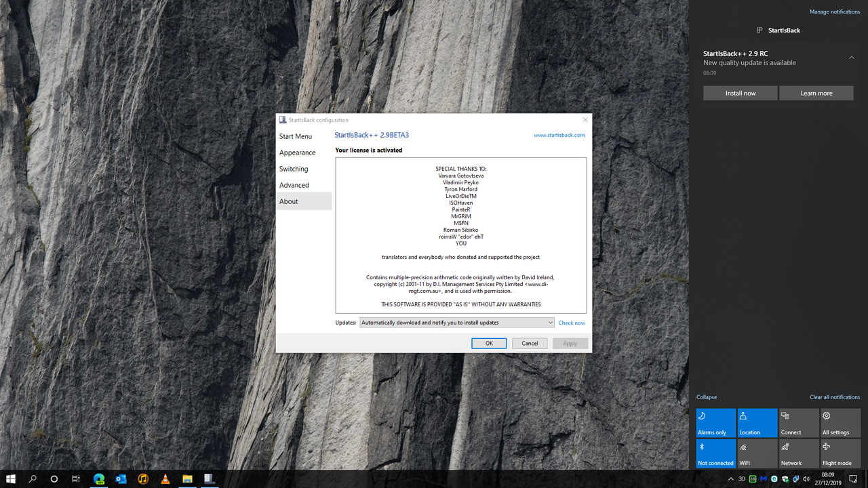This screenshot has height=488, width=868.
Task: Open File Explorer from the taskbar
Action: [187, 479]
